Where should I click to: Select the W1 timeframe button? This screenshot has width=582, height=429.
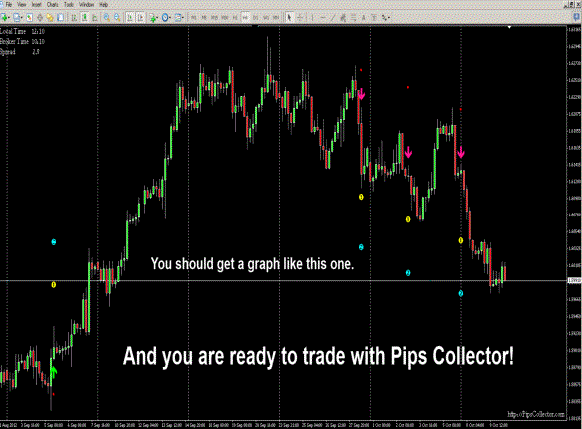[265, 17]
